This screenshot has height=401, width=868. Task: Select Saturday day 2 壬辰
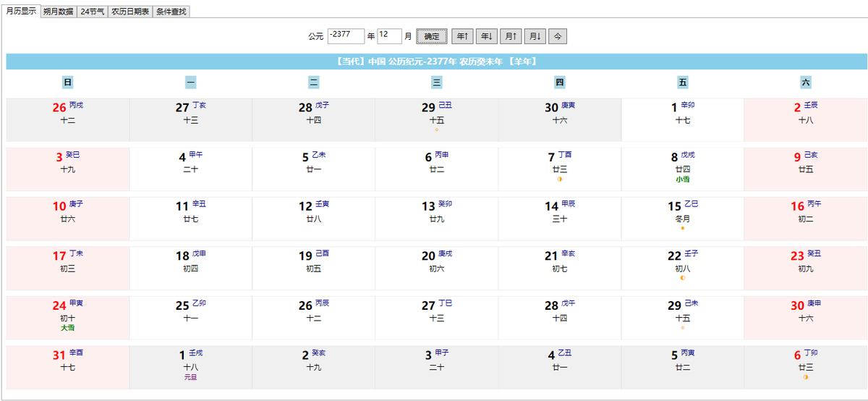806,120
